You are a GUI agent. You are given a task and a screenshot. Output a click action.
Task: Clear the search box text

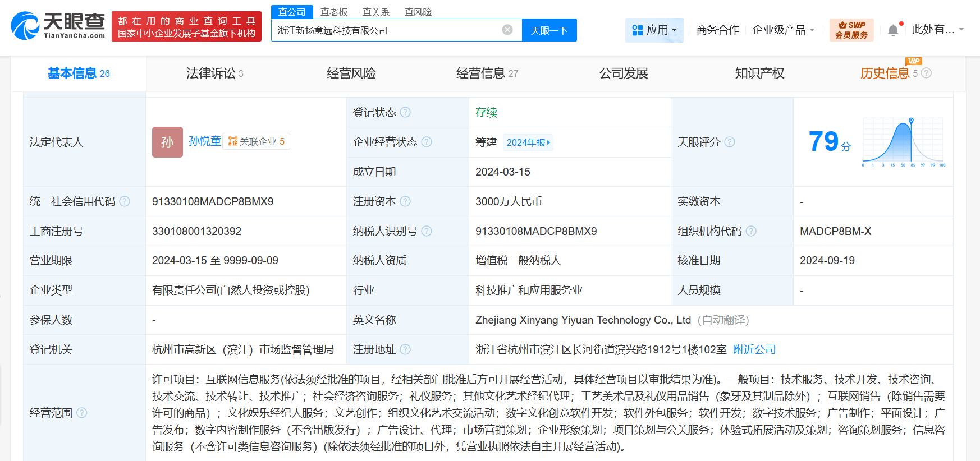click(x=507, y=30)
